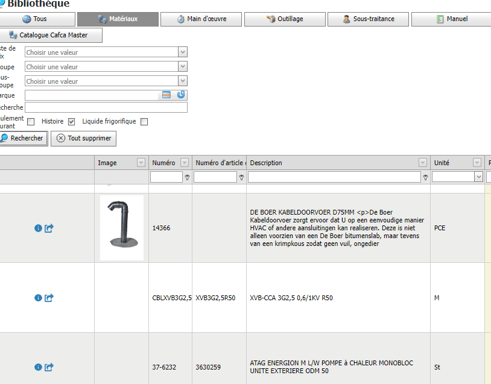
Task: Click info icon for item 14366
Action: pyautogui.click(x=38, y=228)
